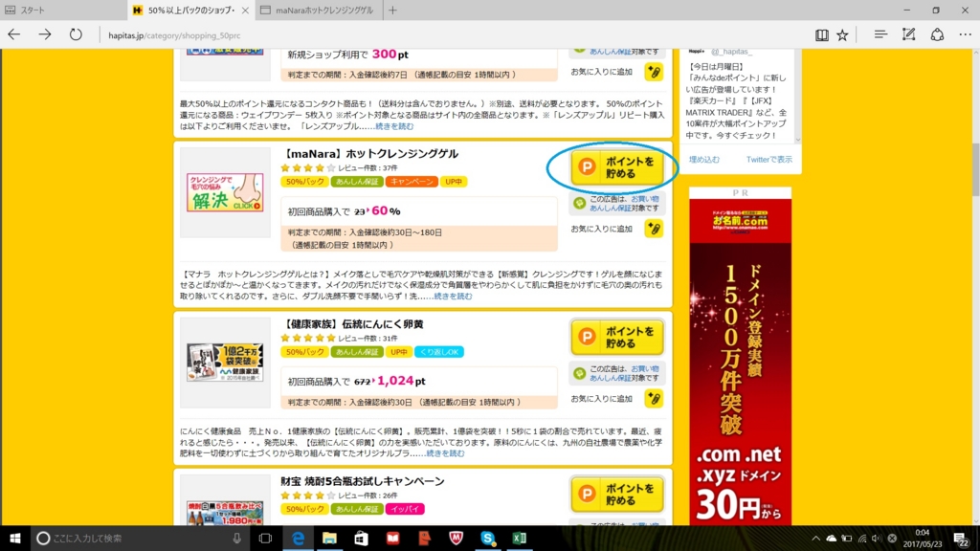Click 埋め込む link in Twitter widget

[704, 160]
